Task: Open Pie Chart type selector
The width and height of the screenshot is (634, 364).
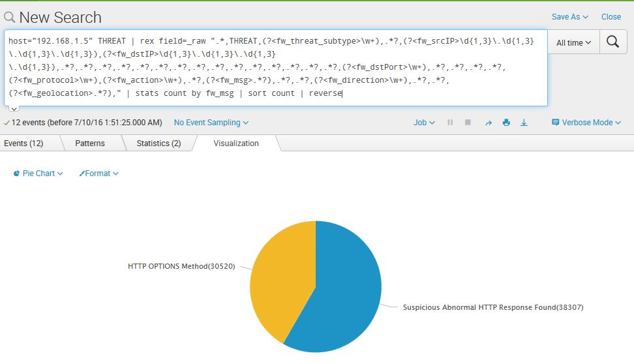Action: 38,174
